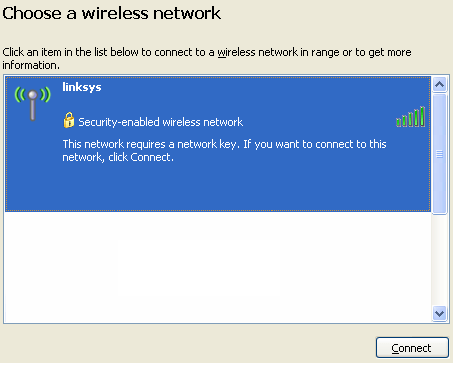Click the scrollbar up arrow

pos(439,85)
